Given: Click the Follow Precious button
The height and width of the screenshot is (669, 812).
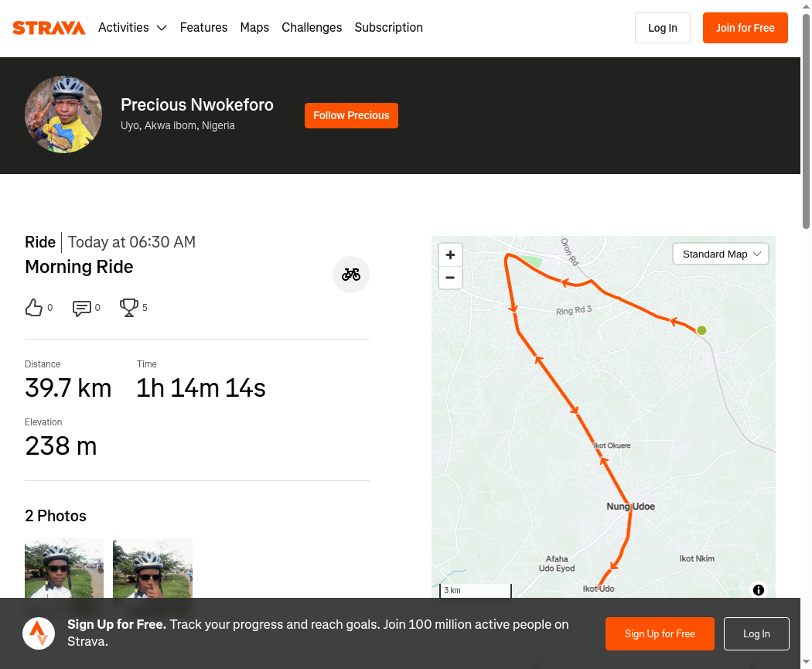Looking at the screenshot, I should pos(351,115).
